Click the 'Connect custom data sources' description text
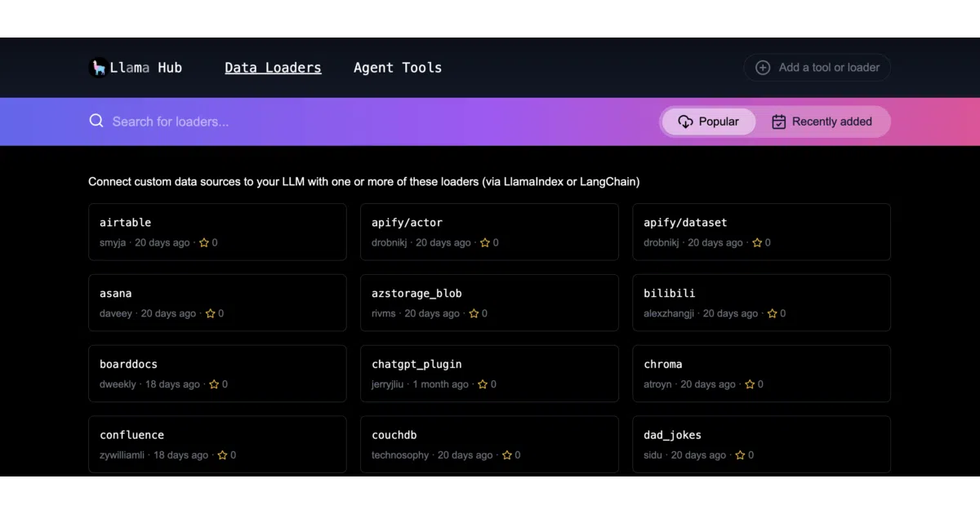Screen dimensions: 980x514 point(364,182)
